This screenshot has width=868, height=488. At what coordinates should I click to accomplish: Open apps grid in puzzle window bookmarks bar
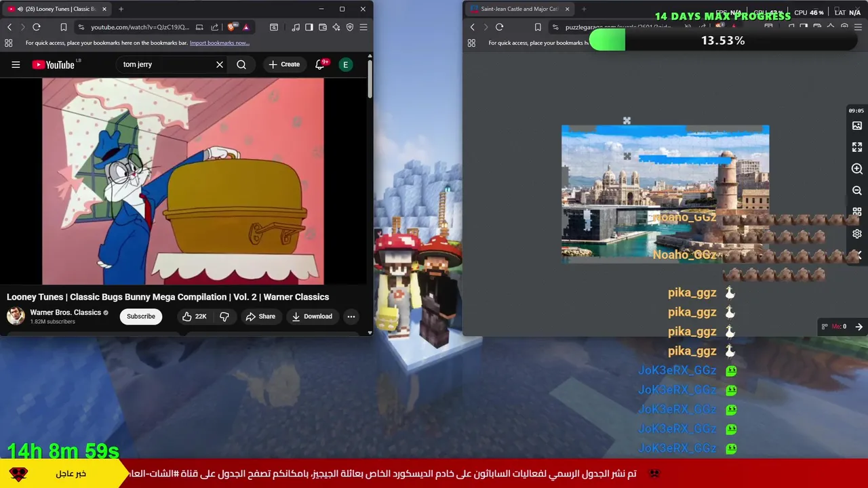point(471,43)
